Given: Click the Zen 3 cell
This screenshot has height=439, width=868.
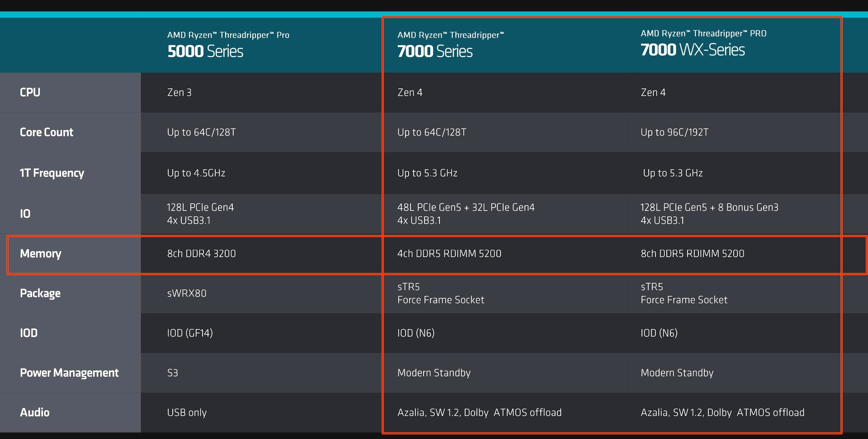Looking at the screenshot, I should pos(179,92).
